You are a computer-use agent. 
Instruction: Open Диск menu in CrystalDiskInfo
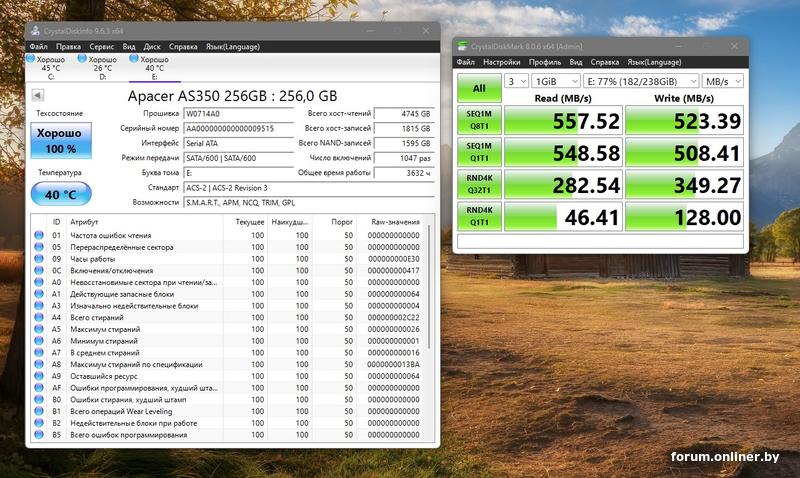[152, 46]
